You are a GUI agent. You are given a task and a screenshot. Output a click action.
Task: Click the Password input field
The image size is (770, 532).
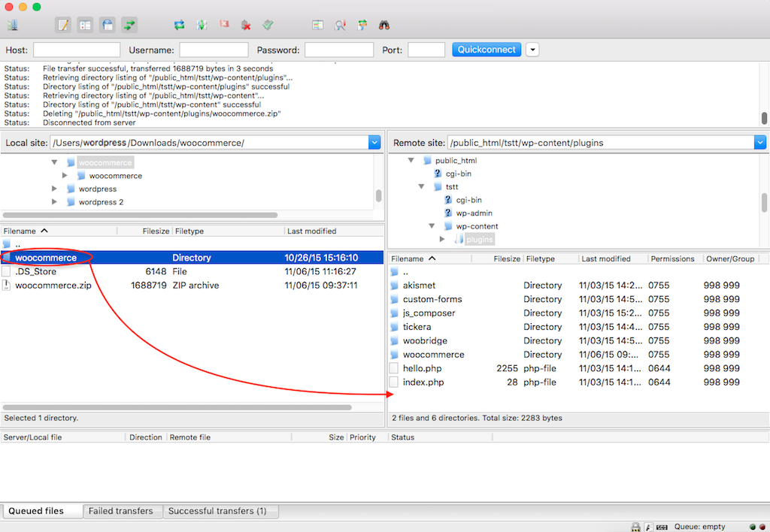pyautogui.click(x=339, y=50)
